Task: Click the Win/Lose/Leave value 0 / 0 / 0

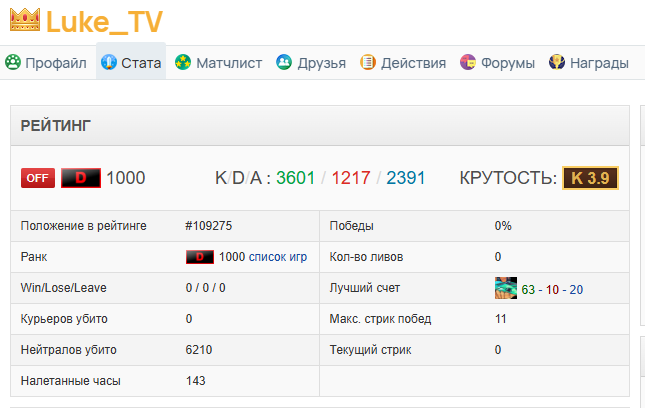Action: point(205,287)
